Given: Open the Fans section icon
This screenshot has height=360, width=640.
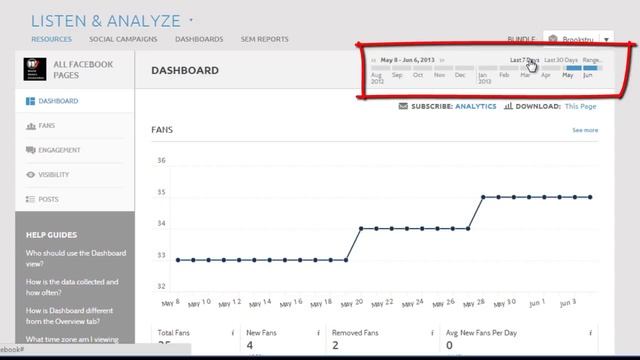Looking at the screenshot, I should click(31, 126).
